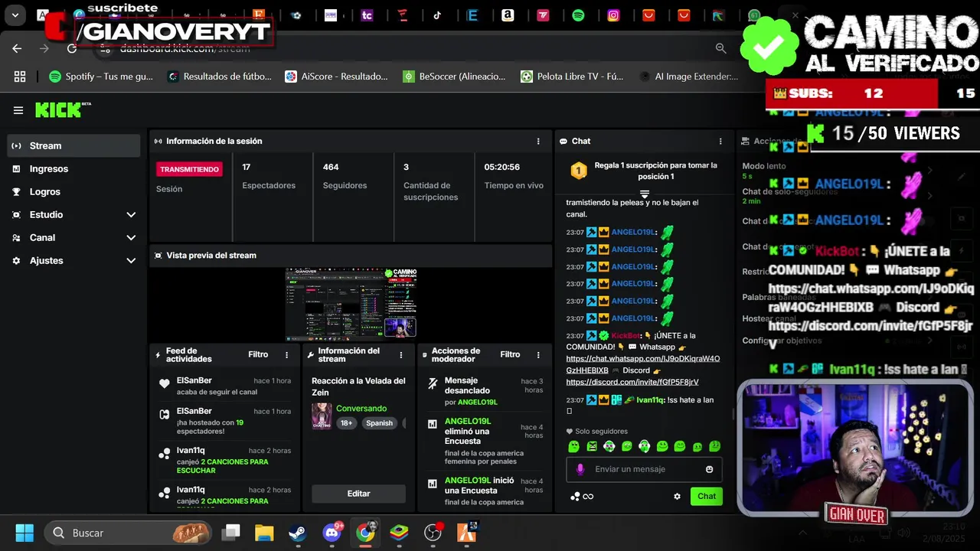Open Steam from the taskbar
Screen dimensions: 980x551
[298, 533]
